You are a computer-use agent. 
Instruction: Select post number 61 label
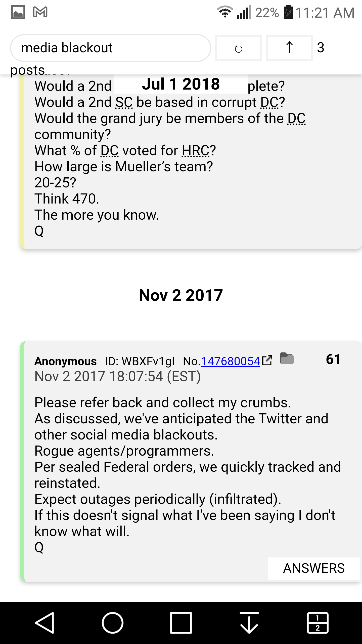point(333,359)
